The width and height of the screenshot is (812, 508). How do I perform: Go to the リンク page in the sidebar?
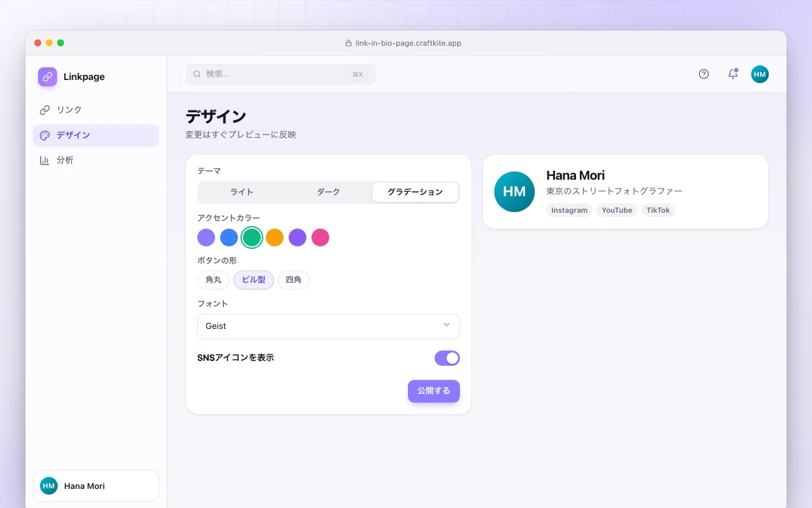click(x=96, y=110)
